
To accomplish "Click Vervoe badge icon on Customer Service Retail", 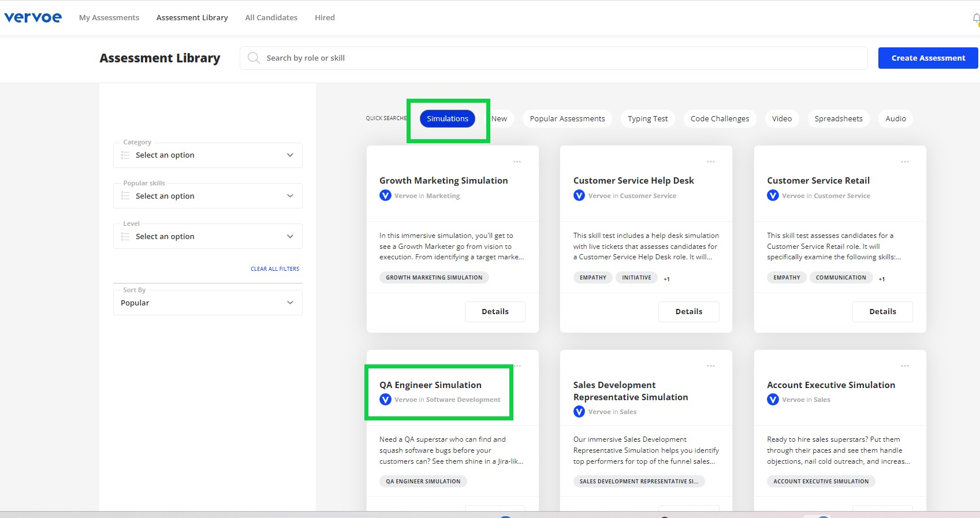I will pos(773,196).
